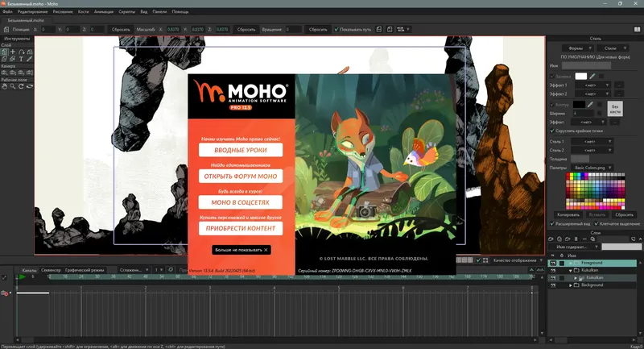644x349 pixels.
Task: Open the Palettes Basic Colors.png dropdown
Action: coord(592,168)
